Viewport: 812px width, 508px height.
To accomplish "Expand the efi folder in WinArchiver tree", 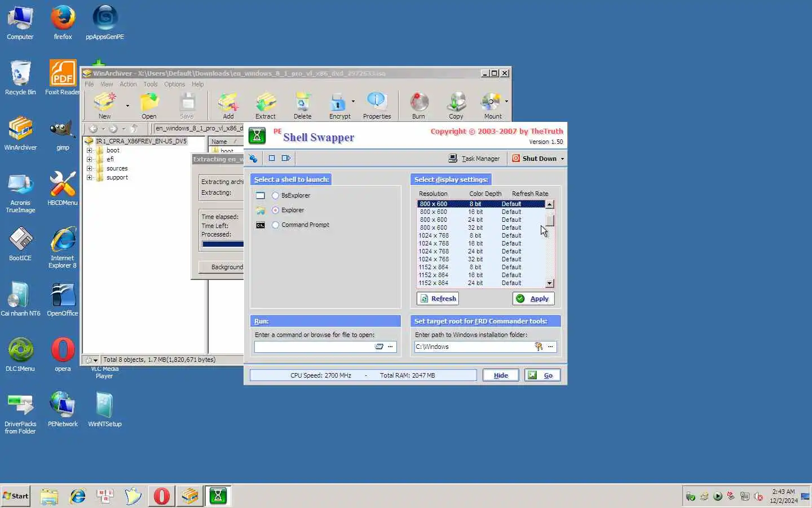I will (x=89, y=159).
